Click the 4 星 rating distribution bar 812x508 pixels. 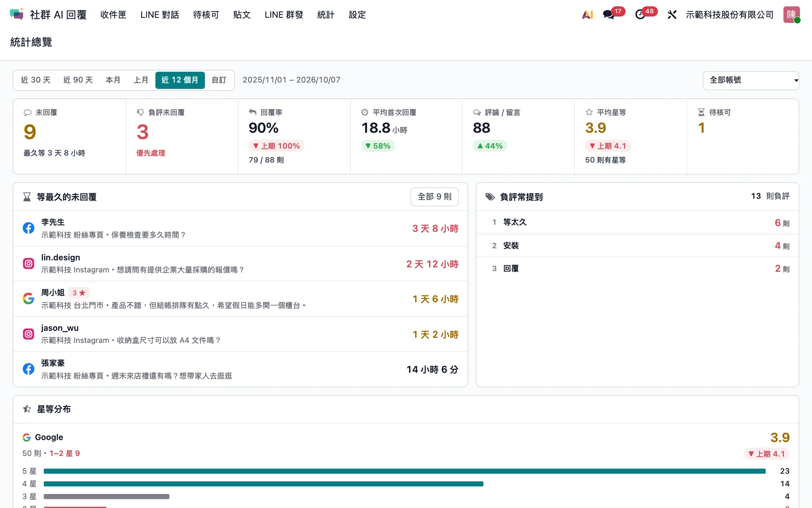tap(263, 484)
